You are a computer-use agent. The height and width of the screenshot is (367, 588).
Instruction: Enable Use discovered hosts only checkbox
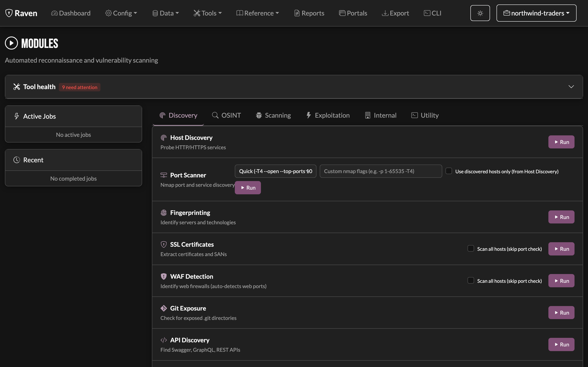point(449,171)
